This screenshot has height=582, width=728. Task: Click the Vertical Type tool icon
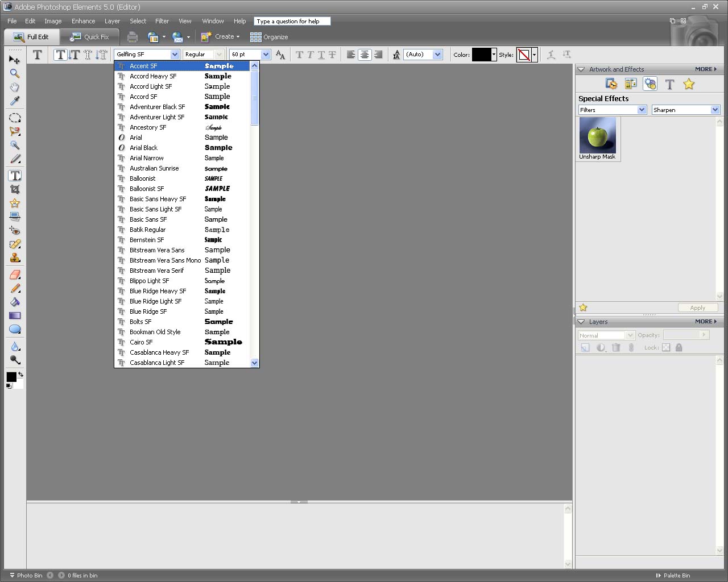tap(74, 55)
